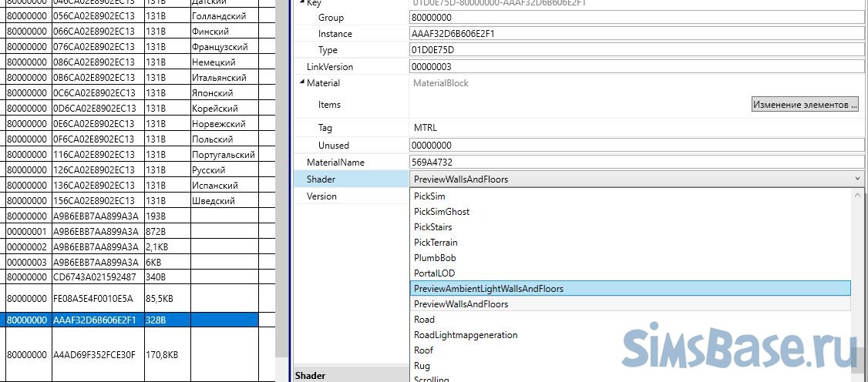Choose RoadLightmapgeneration from the list

click(466, 335)
